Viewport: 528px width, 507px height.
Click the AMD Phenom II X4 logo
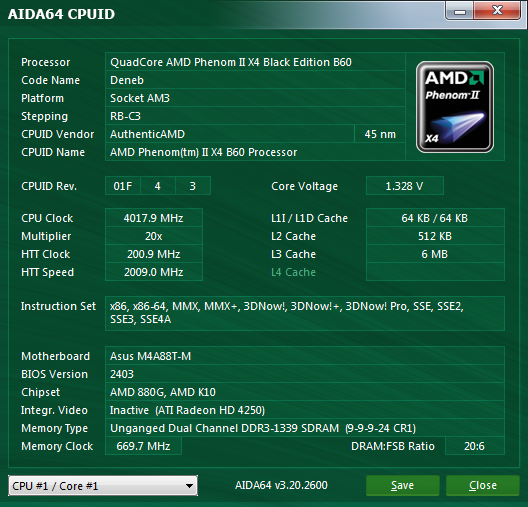[x=455, y=107]
